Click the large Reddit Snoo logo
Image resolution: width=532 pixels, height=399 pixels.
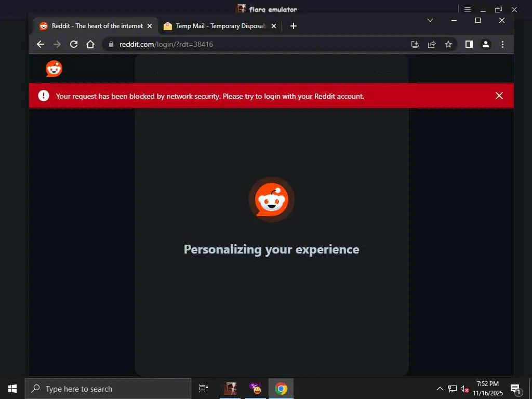click(x=271, y=199)
